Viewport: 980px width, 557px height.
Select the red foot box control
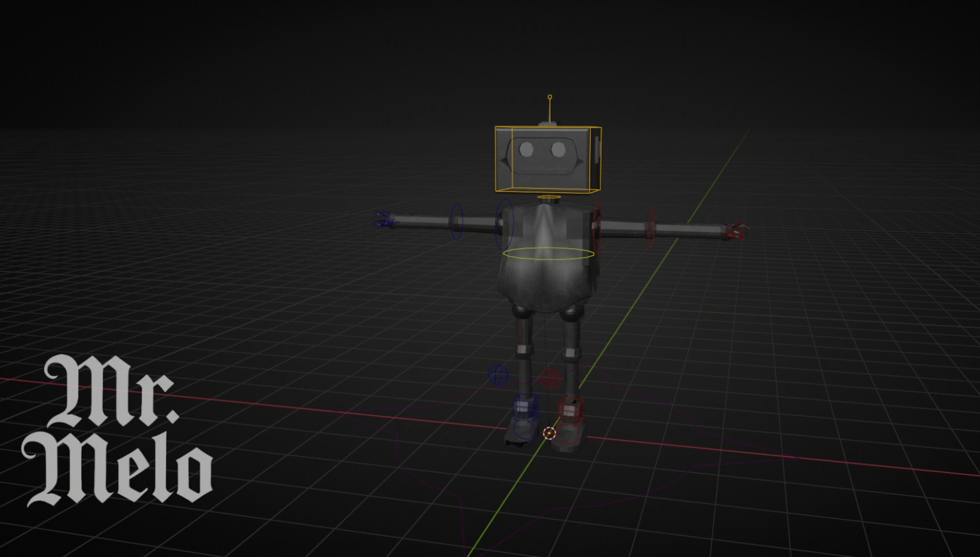tap(571, 410)
